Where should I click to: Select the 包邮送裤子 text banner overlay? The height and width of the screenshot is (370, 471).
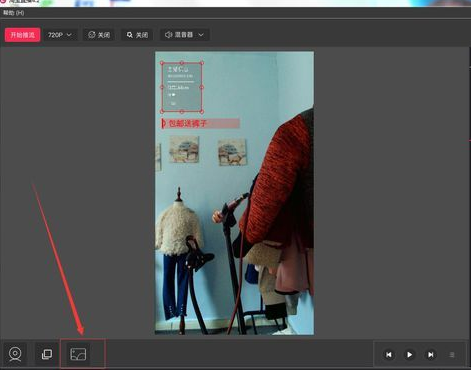200,123
